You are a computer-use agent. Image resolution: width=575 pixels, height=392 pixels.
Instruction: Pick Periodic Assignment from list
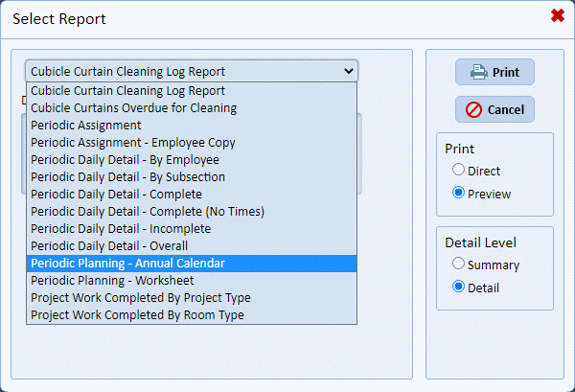click(86, 126)
